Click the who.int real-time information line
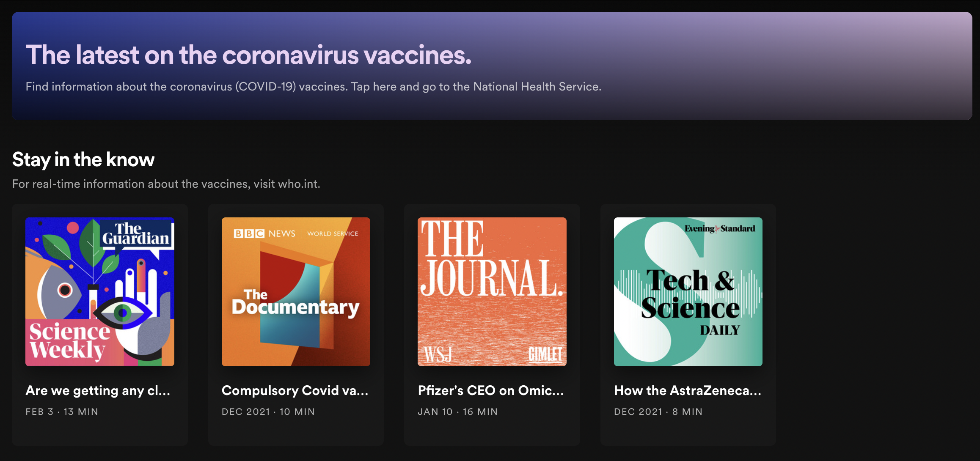 [166, 184]
